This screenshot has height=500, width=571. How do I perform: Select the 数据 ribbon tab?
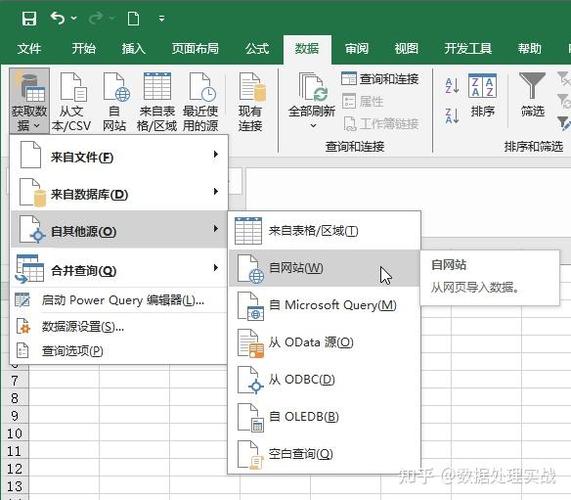307,49
